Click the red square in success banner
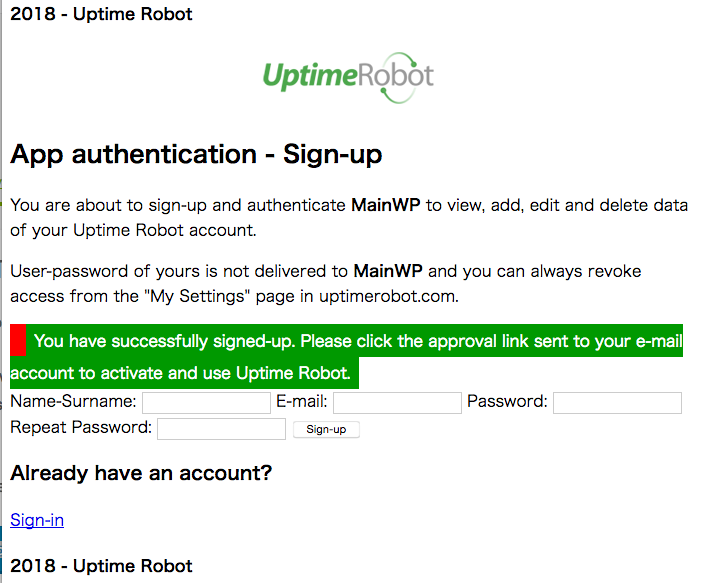 18,340
